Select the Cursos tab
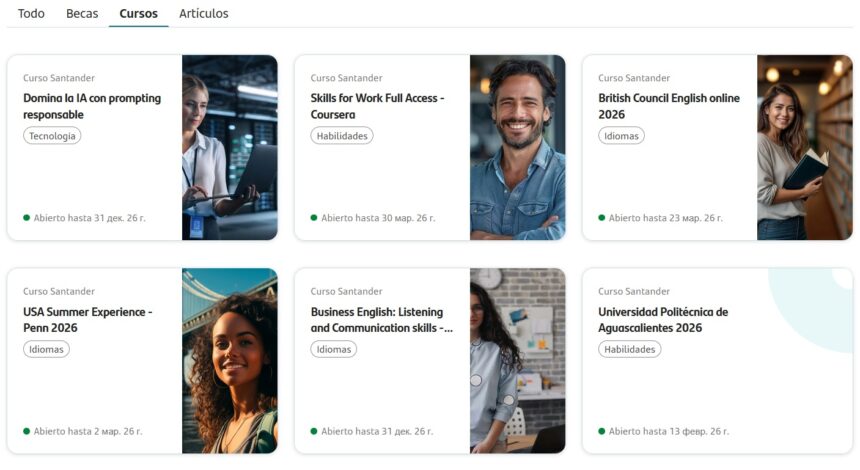The image size is (860, 470). click(x=138, y=13)
